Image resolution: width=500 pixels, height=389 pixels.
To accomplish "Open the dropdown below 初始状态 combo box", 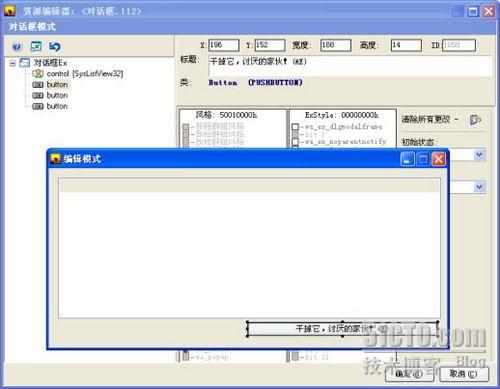I will [x=479, y=187].
